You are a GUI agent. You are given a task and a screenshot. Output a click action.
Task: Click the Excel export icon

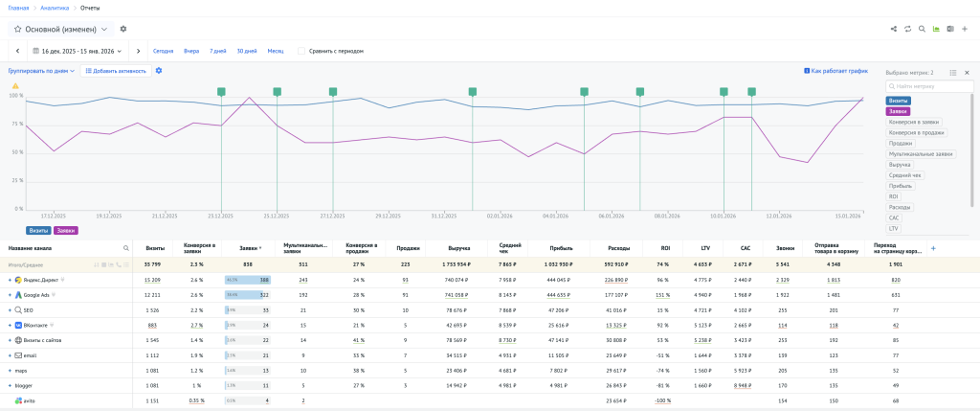tap(950, 29)
